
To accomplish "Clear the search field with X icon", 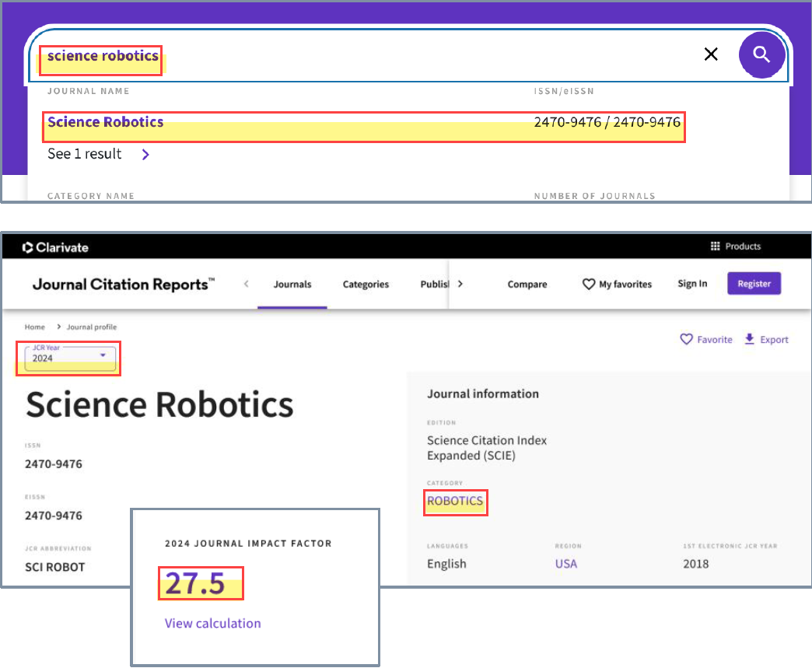I will (x=710, y=54).
